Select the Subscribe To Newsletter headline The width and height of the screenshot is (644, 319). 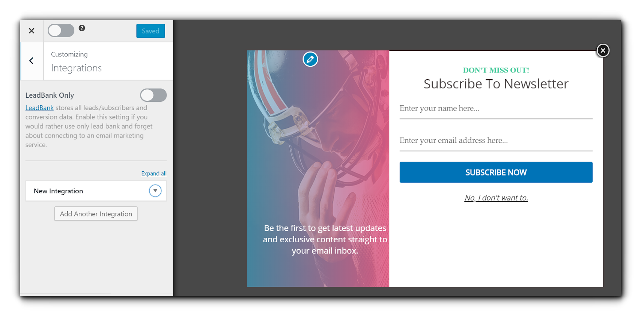[496, 84]
